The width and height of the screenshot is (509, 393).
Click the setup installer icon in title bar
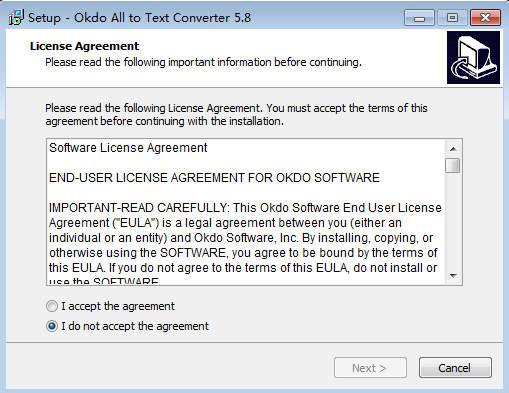(x=16, y=17)
